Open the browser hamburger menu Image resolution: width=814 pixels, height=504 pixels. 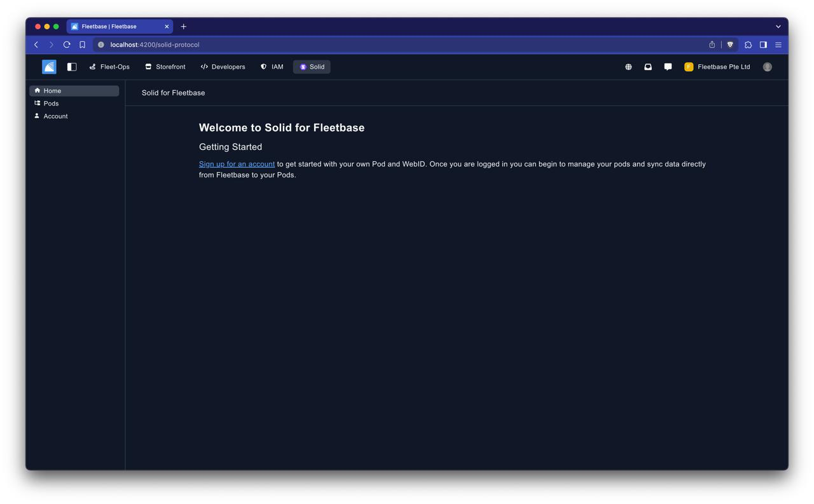pyautogui.click(x=778, y=44)
